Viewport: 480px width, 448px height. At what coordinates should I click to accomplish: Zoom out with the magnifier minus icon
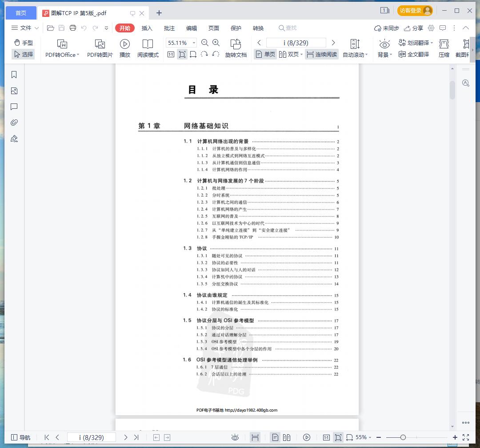[205, 43]
